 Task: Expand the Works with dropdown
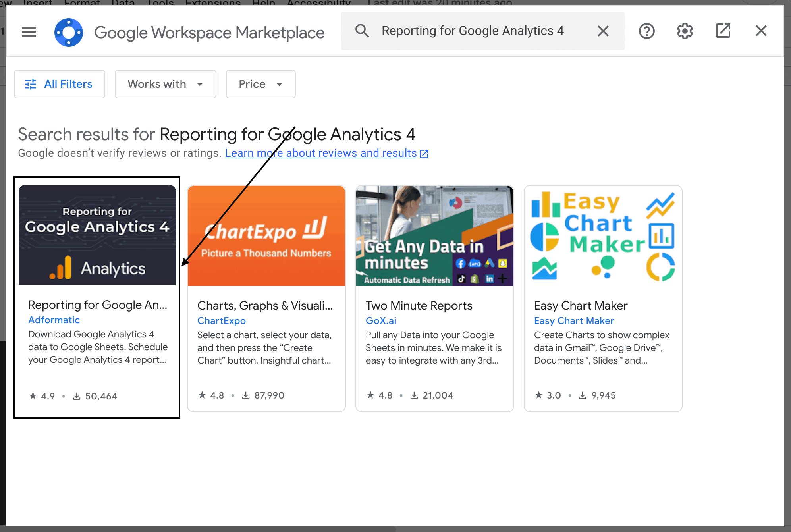[166, 84]
